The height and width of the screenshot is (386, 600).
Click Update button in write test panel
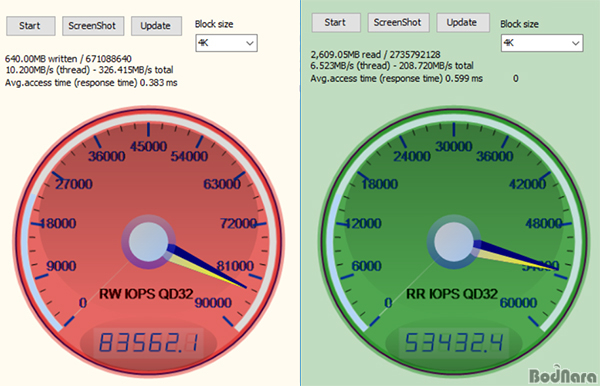(156, 26)
